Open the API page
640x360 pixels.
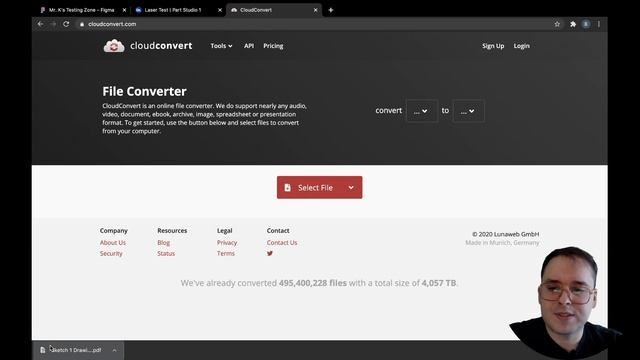[249, 46]
